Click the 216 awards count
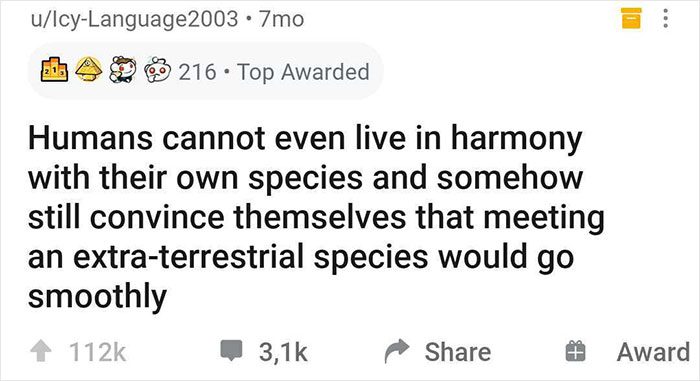 [x=198, y=71]
